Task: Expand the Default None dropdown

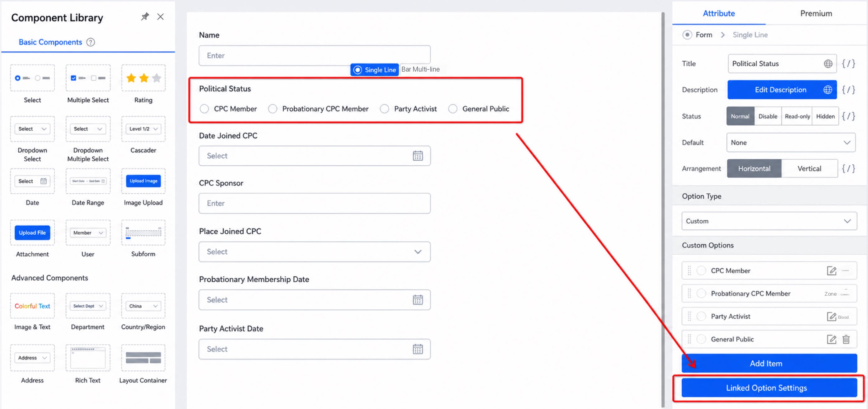Action: (x=791, y=143)
